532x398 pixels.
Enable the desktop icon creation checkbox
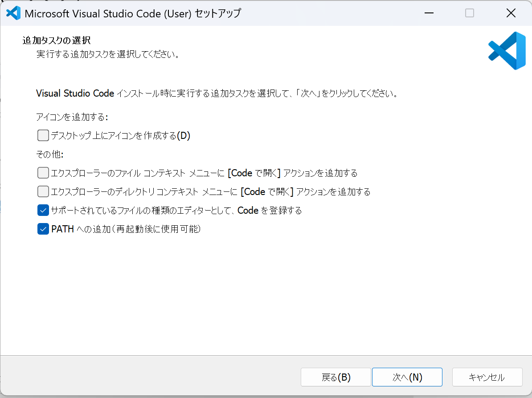point(43,136)
